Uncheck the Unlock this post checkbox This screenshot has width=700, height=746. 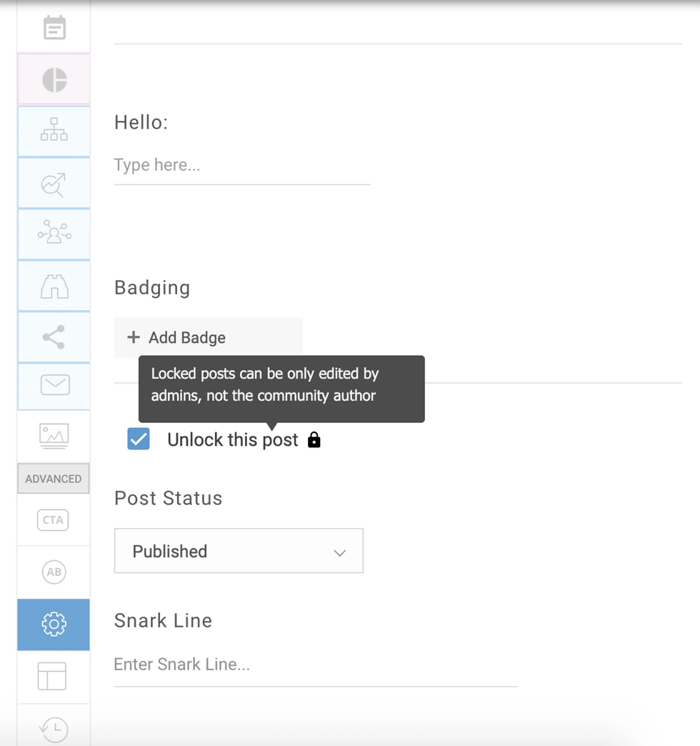139,439
